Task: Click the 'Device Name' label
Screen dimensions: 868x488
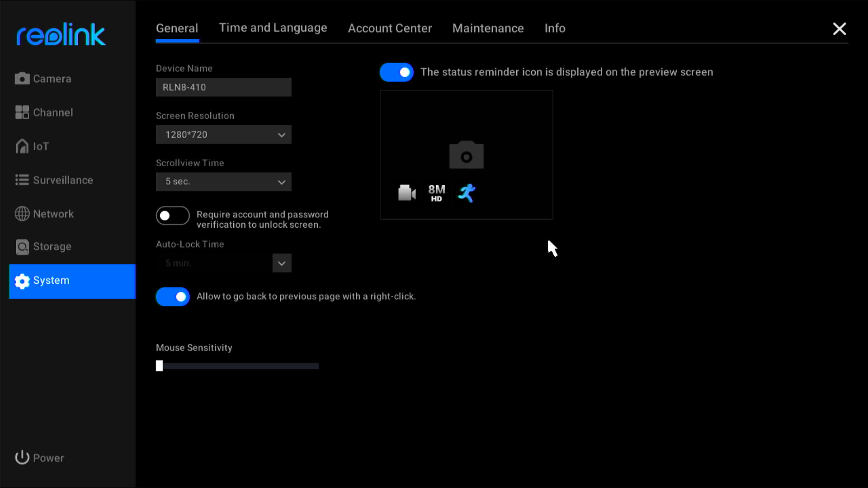Action: [184, 68]
